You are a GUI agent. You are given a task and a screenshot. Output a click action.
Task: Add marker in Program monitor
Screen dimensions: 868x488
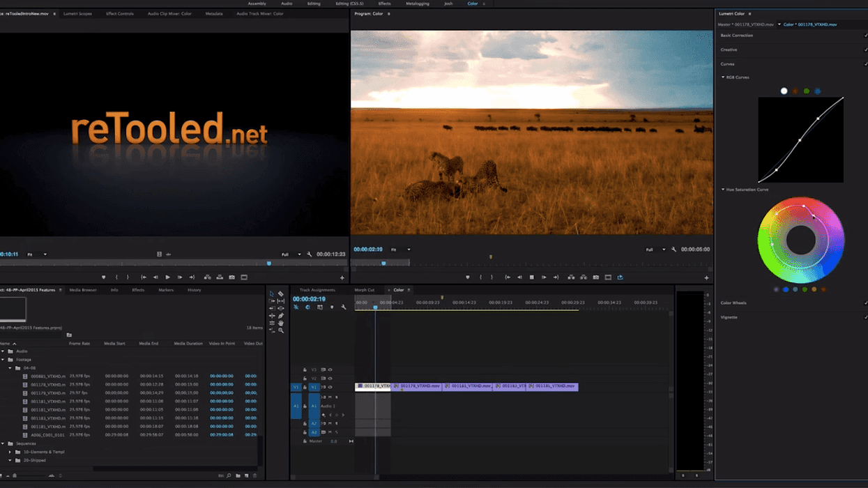[468, 277]
